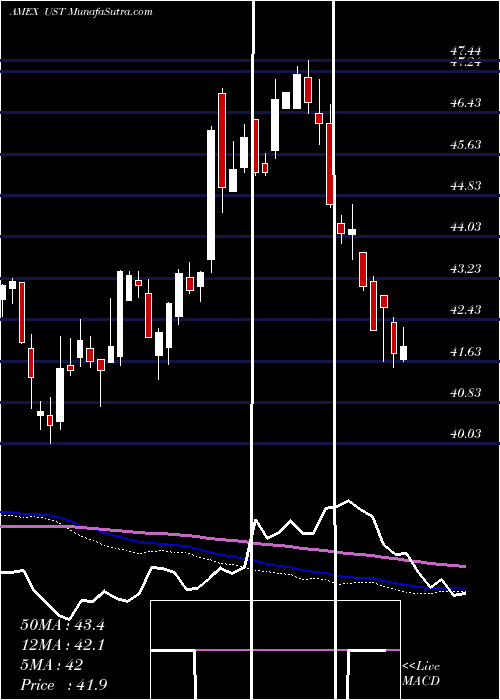Screen dimensions: 500x700
Task: Click the 42.43 price label
Action: pos(466,310)
